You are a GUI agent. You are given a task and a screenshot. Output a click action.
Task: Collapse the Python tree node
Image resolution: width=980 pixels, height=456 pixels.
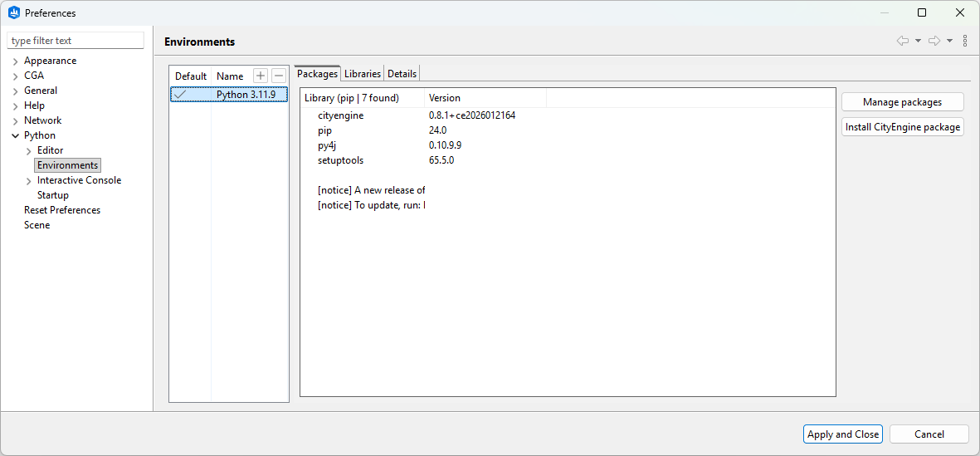tap(16, 135)
